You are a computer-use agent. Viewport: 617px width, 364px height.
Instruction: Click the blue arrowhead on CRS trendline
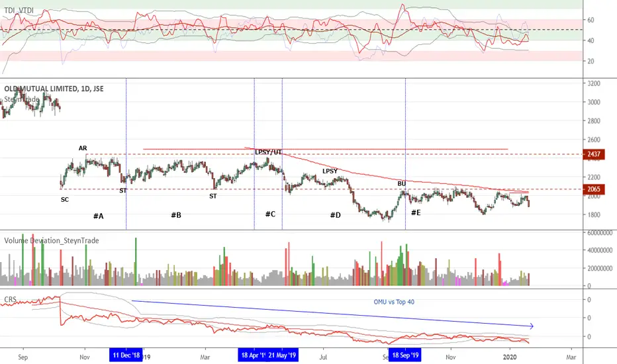coord(531,326)
